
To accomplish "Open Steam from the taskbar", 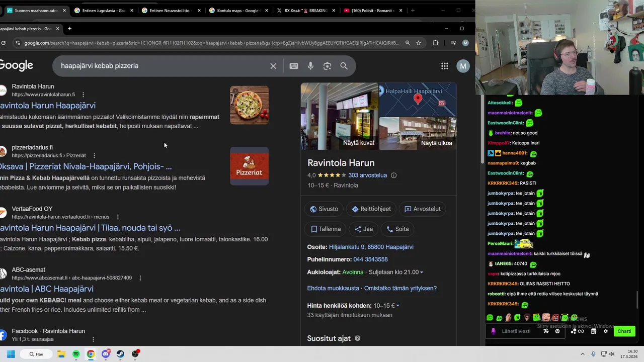I will coord(120,354).
